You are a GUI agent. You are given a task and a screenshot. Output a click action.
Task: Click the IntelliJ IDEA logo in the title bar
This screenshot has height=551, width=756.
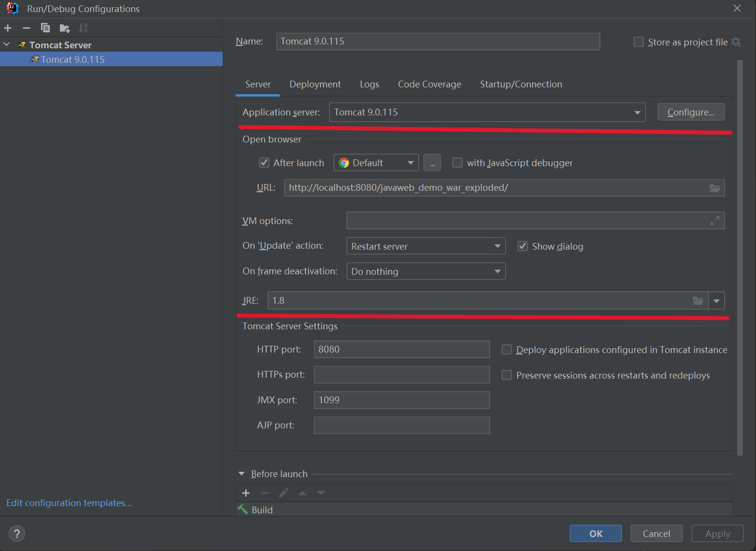click(13, 8)
